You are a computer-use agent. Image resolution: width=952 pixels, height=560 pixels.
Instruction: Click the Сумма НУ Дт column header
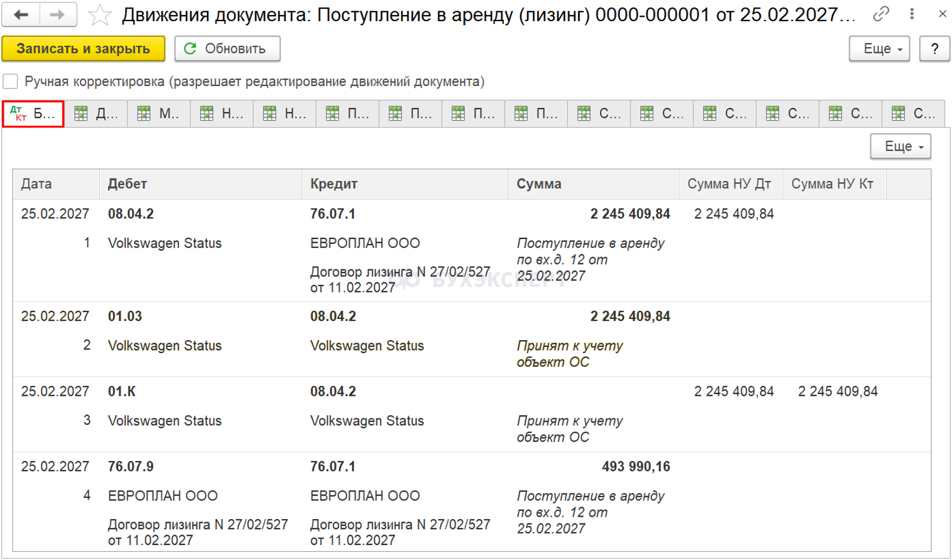tap(731, 184)
